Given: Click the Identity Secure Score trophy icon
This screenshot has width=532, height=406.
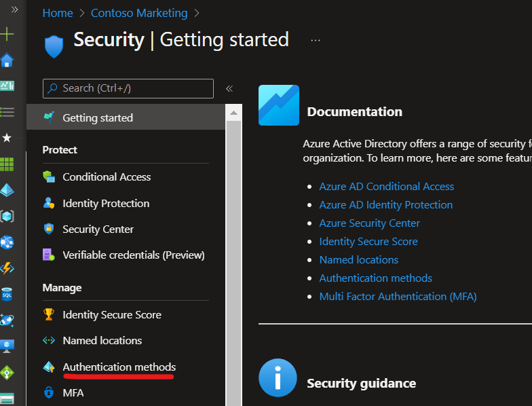Looking at the screenshot, I should pyautogui.click(x=49, y=314).
